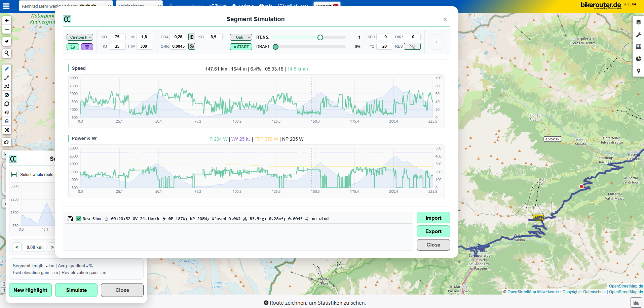Uncheck the New Sim result checkbox
Screen dimensions: 644x308
[79, 219]
